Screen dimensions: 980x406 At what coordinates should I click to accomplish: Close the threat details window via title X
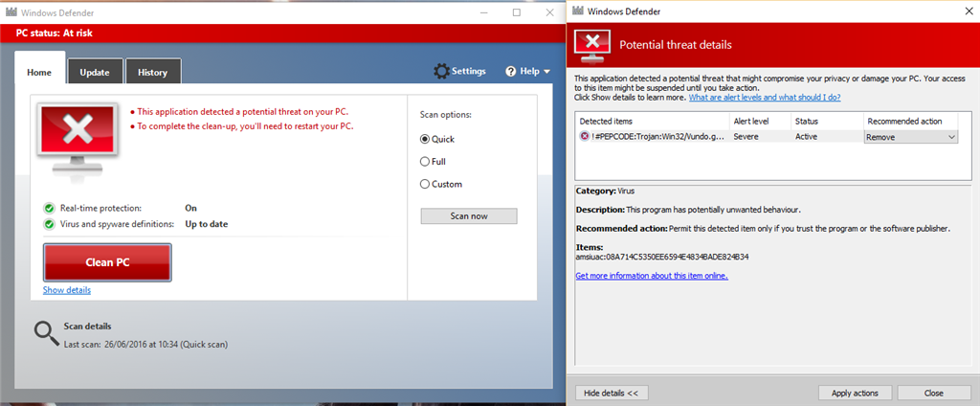click(969, 11)
